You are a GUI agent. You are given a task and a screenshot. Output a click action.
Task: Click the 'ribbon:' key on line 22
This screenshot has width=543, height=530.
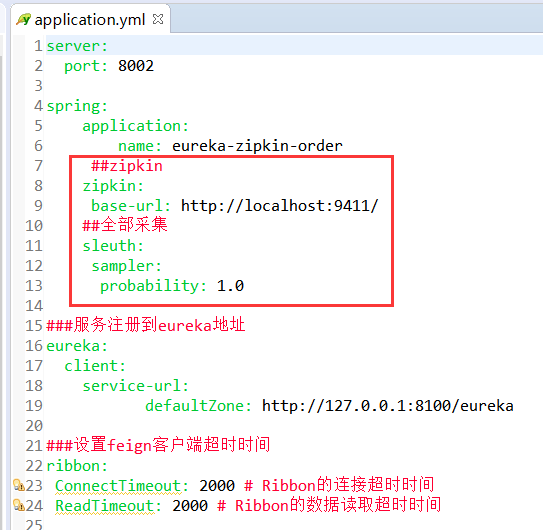(x=77, y=466)
